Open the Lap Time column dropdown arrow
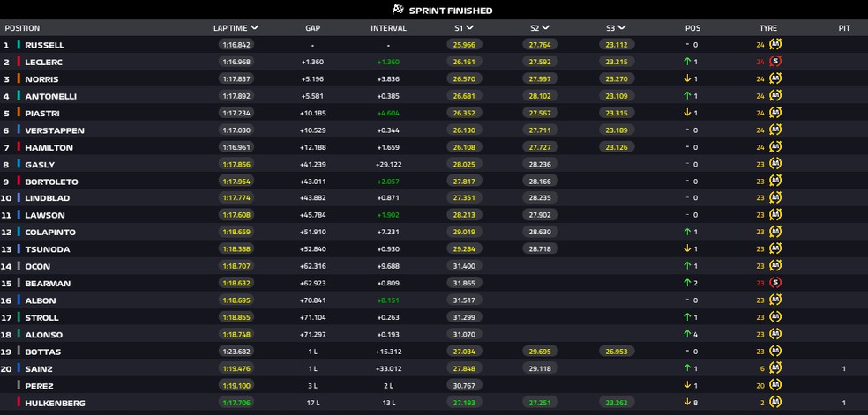Viewport: 868px width, 415px height. point(254,27)
